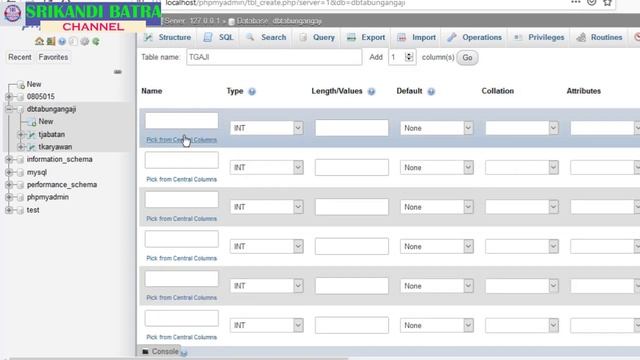Click the Favorites button

click(53, 57)
